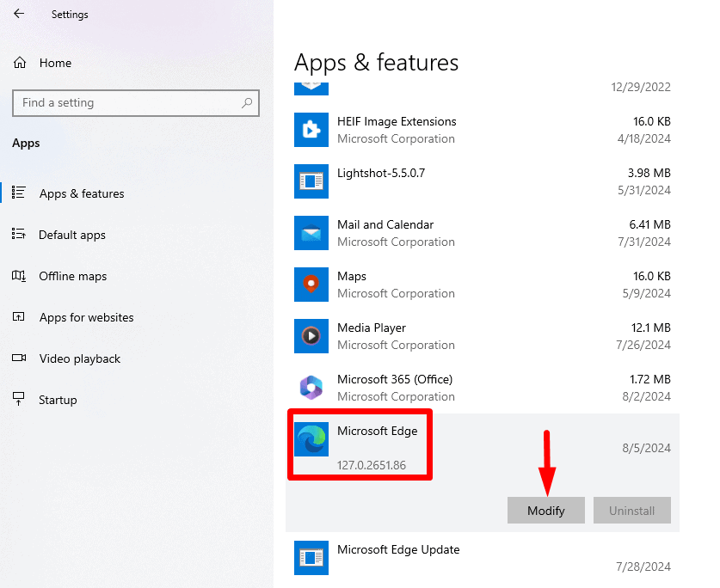Viewport: 720px width, 588px height.
Task: Click the Maps pin icon
Action: pyautogui.click(x=311, y=285)
